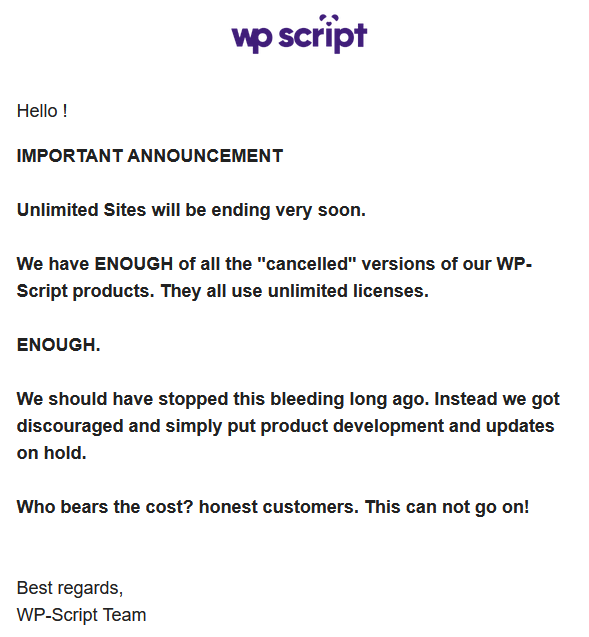Click "Script products." at line start
Image resolution: width=589 pixels, height=637 pixels.
click(x=85, y=291)
